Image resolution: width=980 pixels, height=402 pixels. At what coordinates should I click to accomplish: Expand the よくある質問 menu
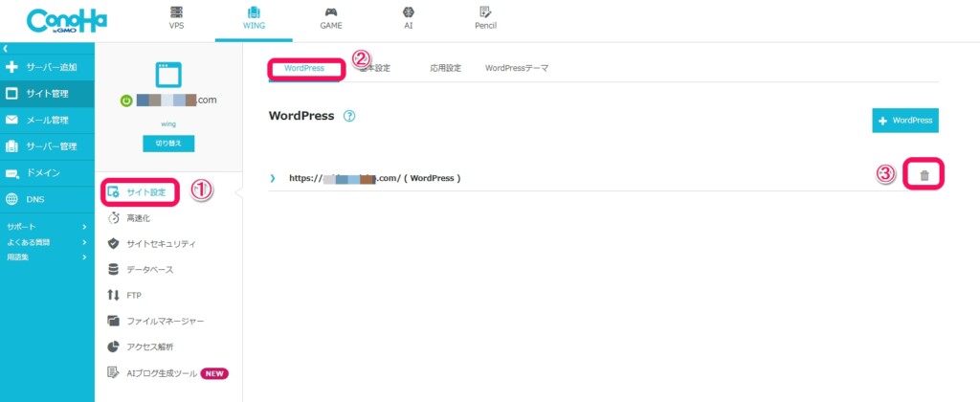46,242
